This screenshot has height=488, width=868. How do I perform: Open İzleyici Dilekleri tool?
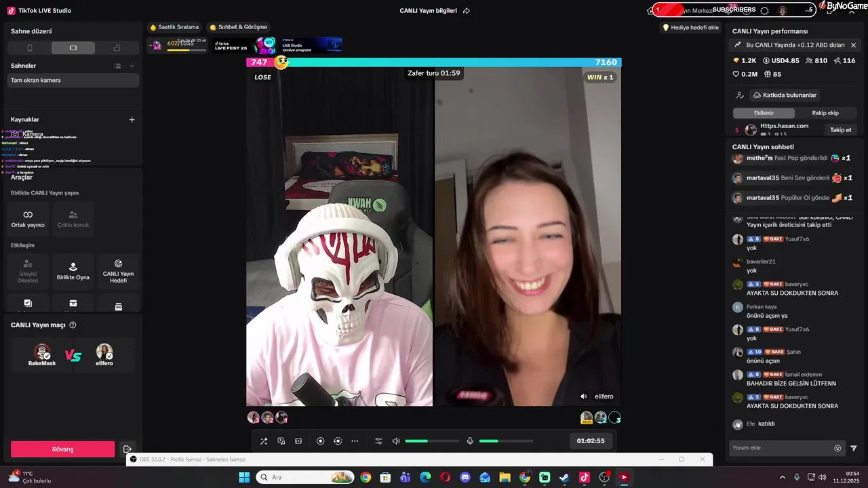[28, 271]
